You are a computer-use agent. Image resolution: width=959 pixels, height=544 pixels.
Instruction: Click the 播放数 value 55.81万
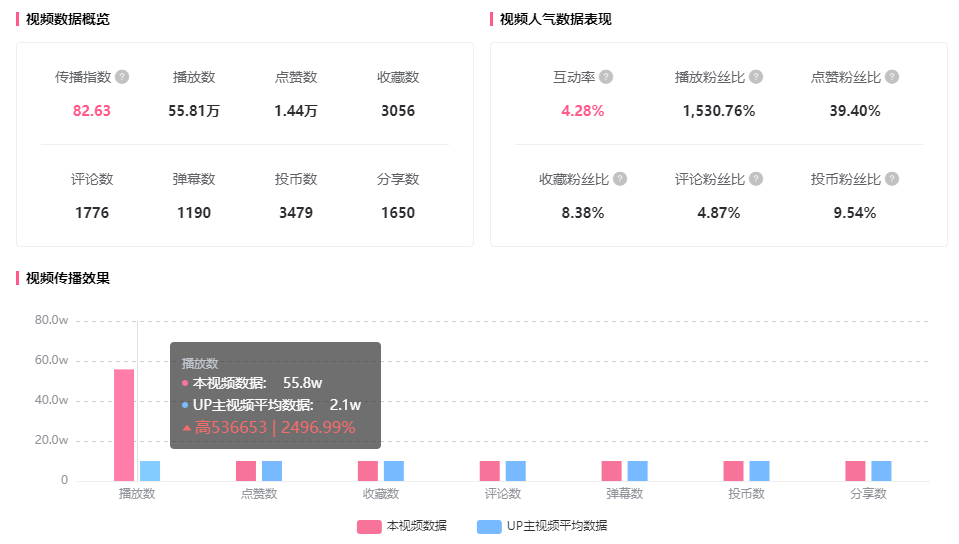point(194,111)
